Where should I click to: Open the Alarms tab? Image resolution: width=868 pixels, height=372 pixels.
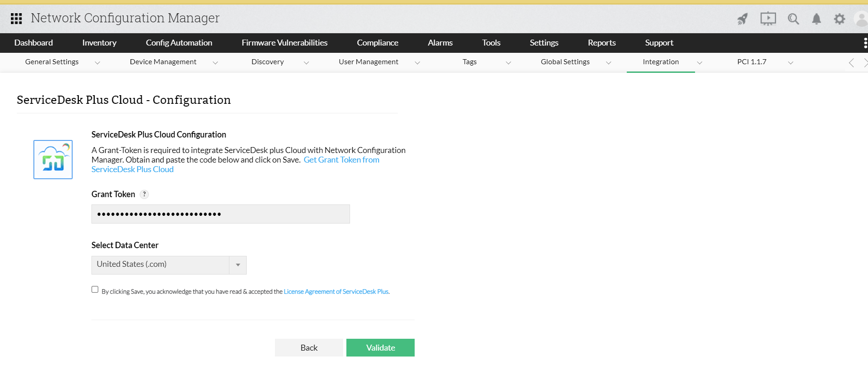click(440, 43)
